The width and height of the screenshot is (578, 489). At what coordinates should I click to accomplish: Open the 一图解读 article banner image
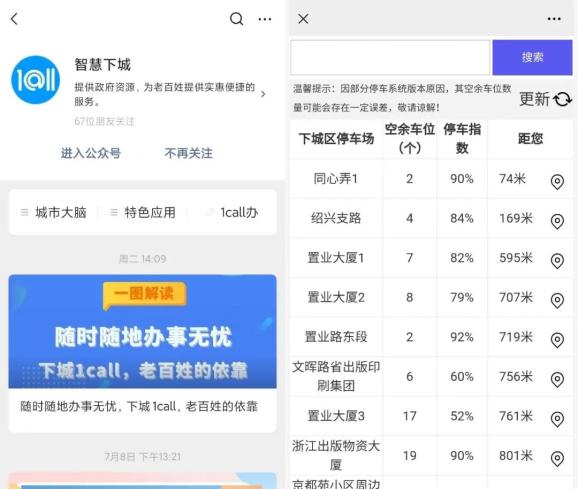(142, 331)
